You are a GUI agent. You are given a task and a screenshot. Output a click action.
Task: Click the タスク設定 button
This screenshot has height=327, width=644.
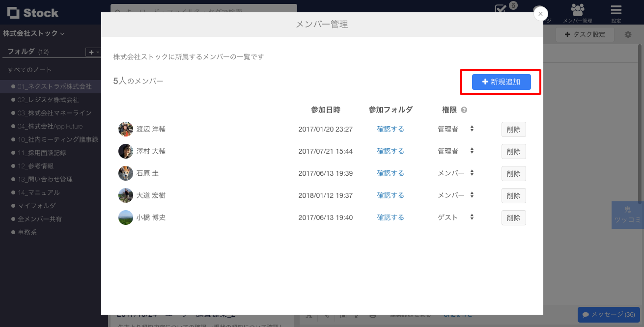(x=585, y=34)
